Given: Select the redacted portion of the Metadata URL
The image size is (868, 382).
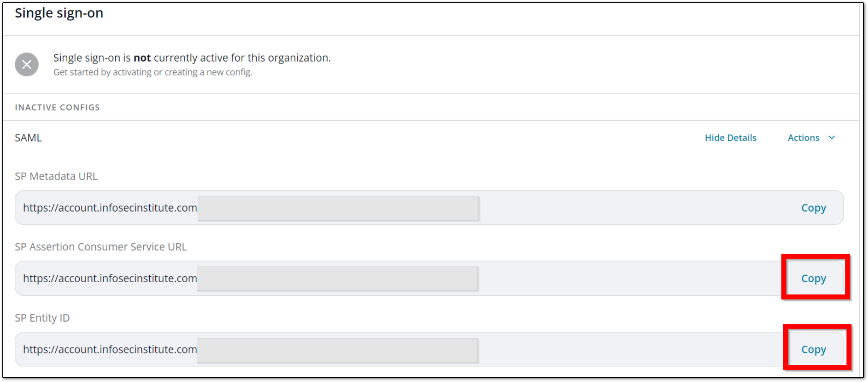Looking at the screenshot, I should (x=338, y=208).
